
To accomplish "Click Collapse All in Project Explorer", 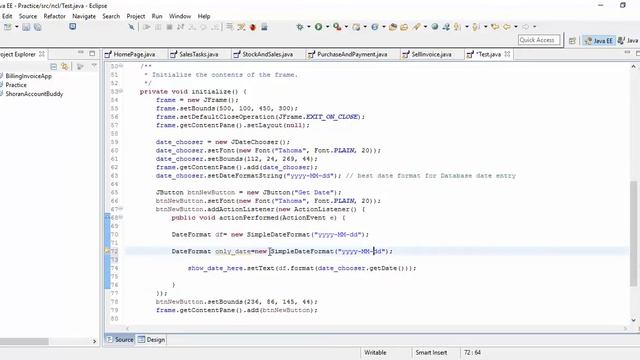I will (x=53, y=67).
